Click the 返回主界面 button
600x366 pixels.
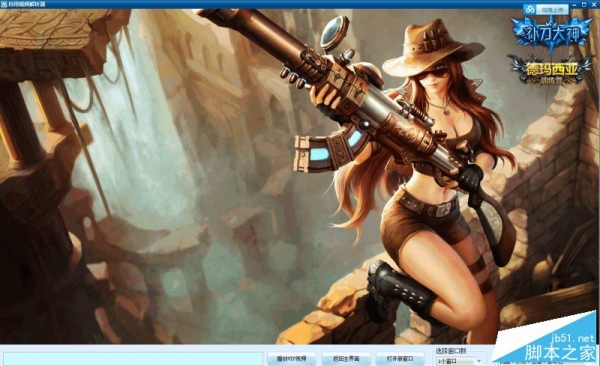346,359
